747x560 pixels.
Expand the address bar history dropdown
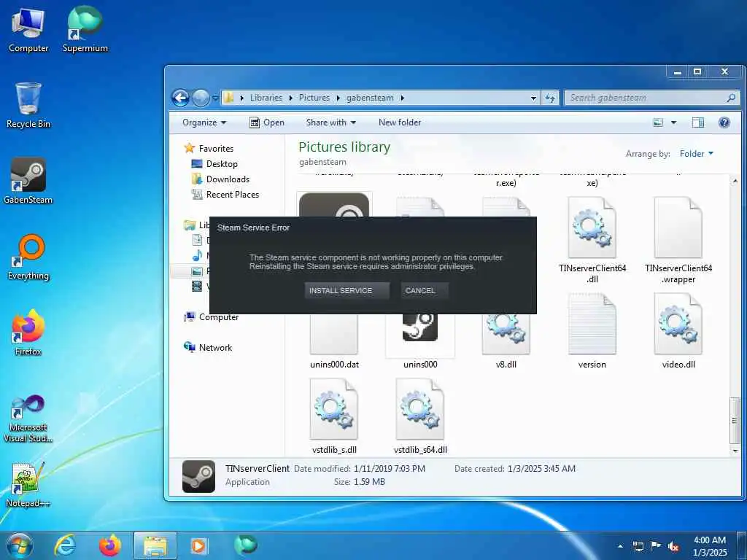[x=533, y=98]
